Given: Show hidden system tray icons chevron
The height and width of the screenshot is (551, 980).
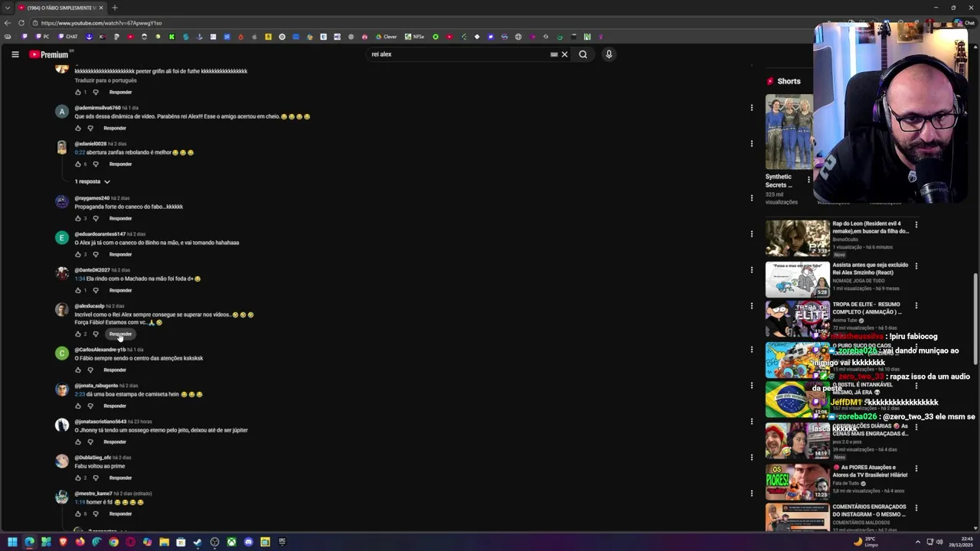Looking at the screenshot, I should [918, 542].
